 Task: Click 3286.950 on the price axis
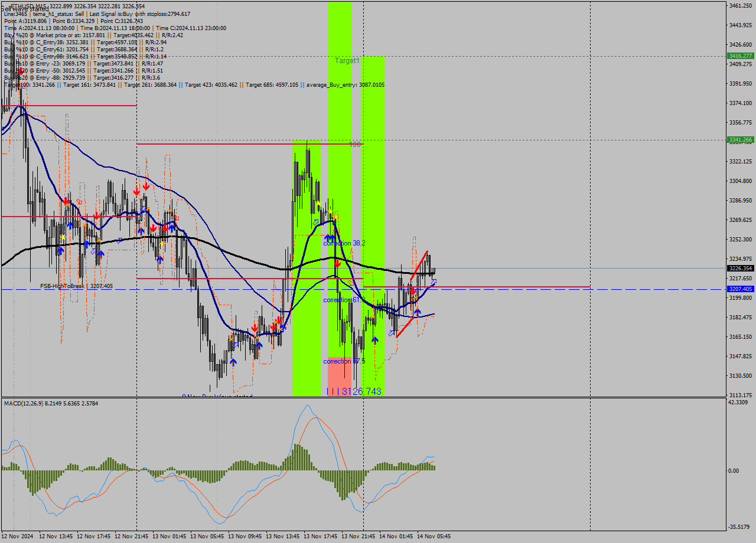(x=740, y=200)
